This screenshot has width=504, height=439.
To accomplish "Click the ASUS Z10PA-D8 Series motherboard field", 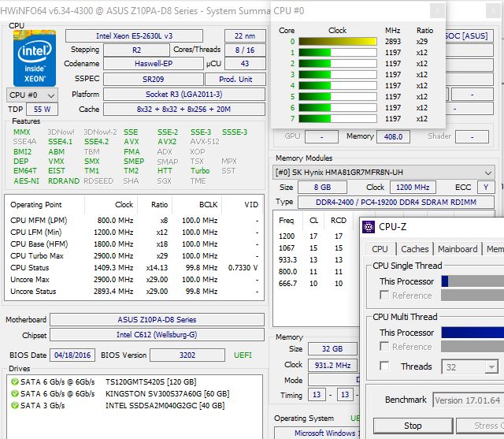I will (157, 320).
